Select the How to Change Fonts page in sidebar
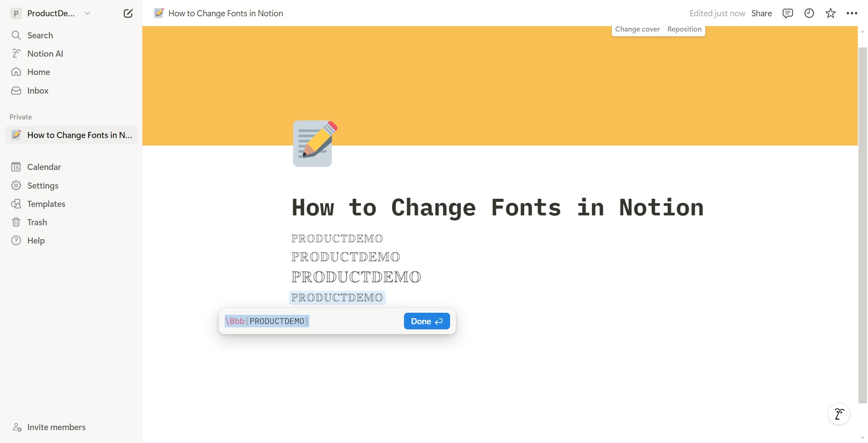 (71, 135)
